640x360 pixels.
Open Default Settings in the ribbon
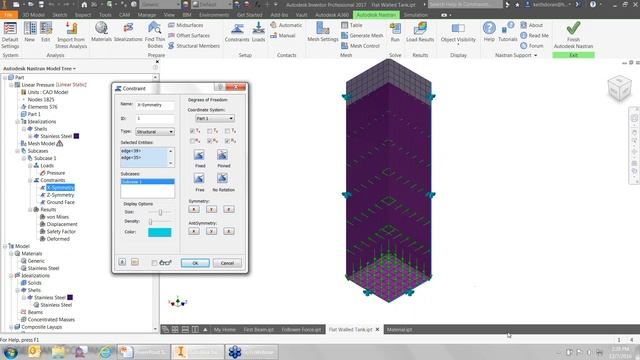[x=10, y=35]
